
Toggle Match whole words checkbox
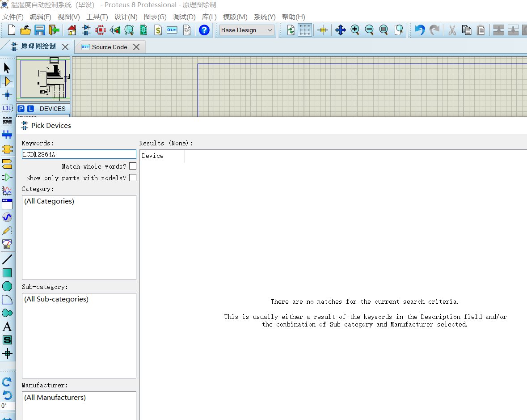[133, 166]
